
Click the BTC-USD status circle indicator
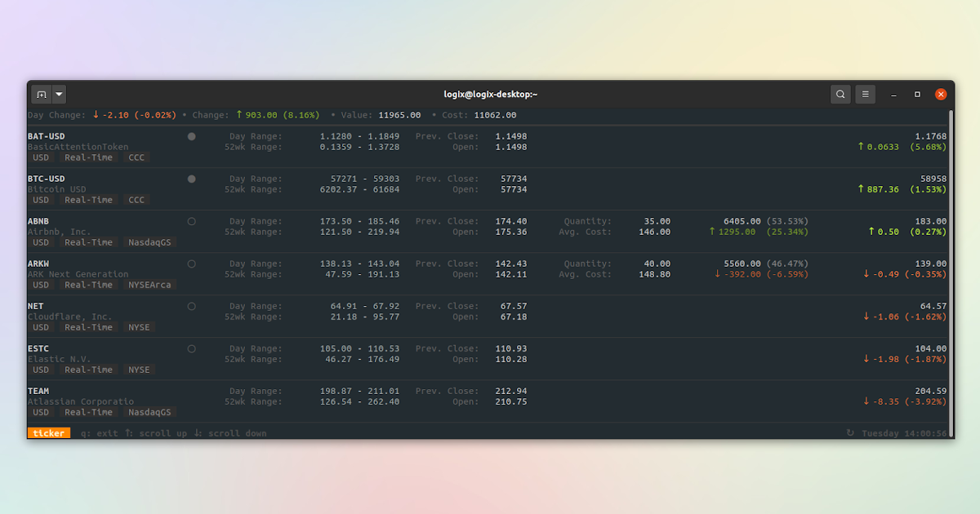click(192, 179)
